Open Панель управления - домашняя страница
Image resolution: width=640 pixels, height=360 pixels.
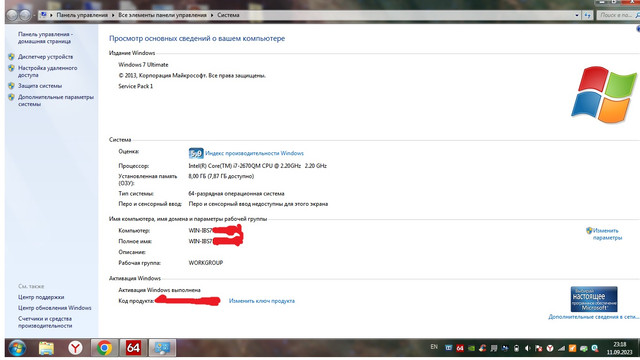pos(45,38)
